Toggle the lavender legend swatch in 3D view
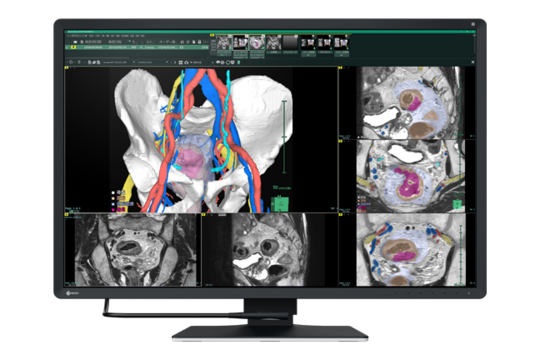Image resolution: width=540 pixels, height=360 pixels. tap(113, 204)
